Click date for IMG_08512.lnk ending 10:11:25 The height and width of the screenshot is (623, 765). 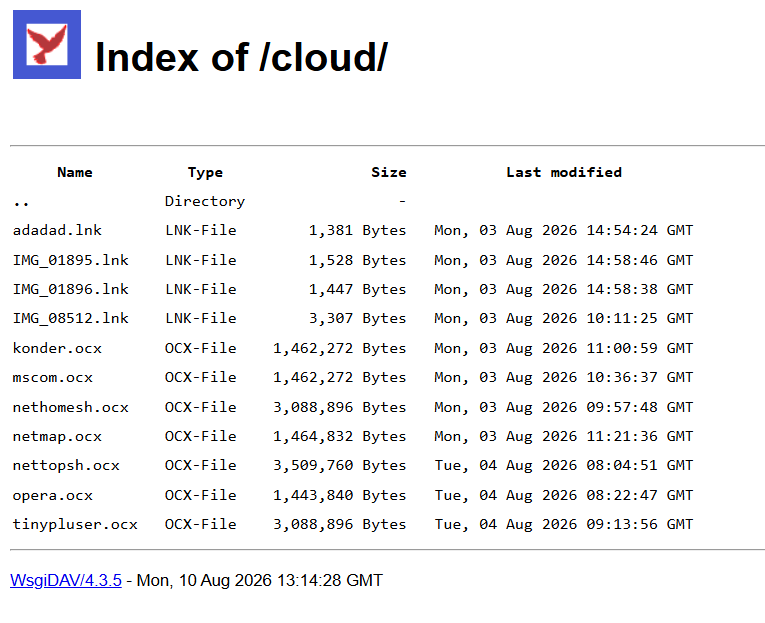click(x=564, y=319)
